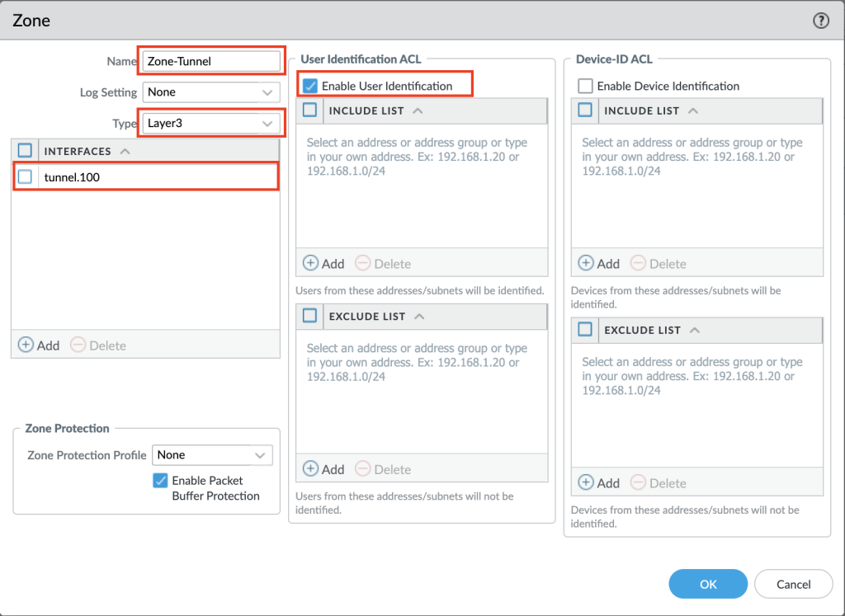Add address to User Identification Include List
The image size is (845, 616).
(323, 263)
